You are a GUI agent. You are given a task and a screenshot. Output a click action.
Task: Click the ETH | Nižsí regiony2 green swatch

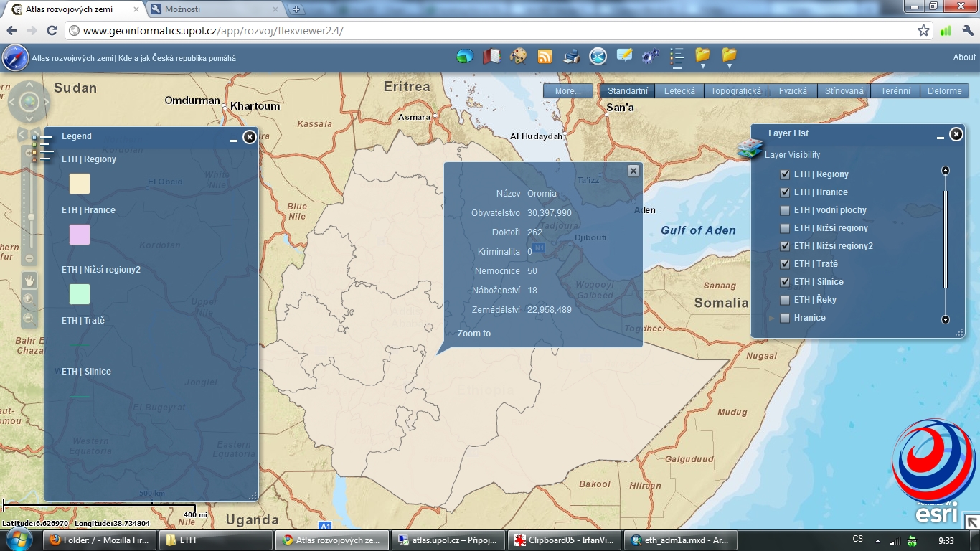tap(80, 294)
